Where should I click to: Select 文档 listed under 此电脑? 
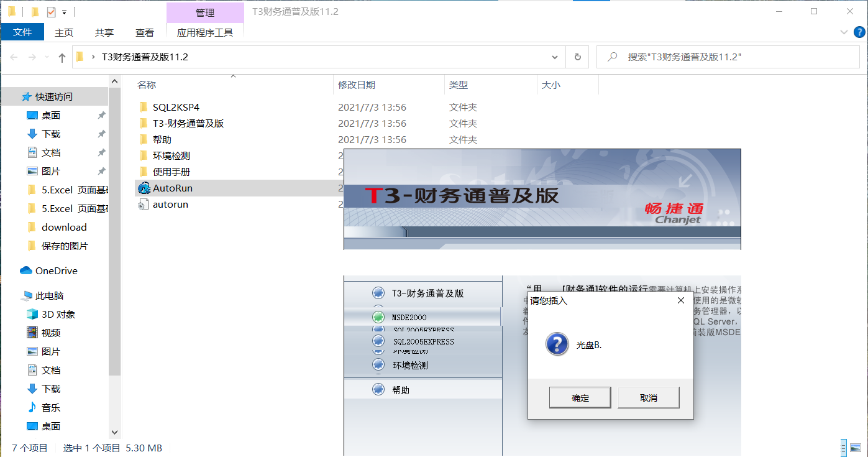pos(51,370)
